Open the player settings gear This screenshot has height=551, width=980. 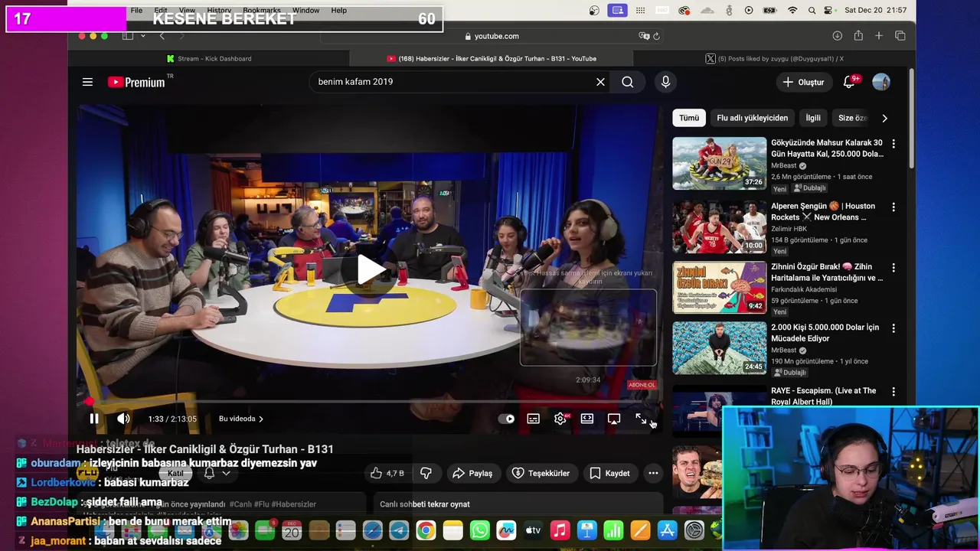(x=560, y=419)
